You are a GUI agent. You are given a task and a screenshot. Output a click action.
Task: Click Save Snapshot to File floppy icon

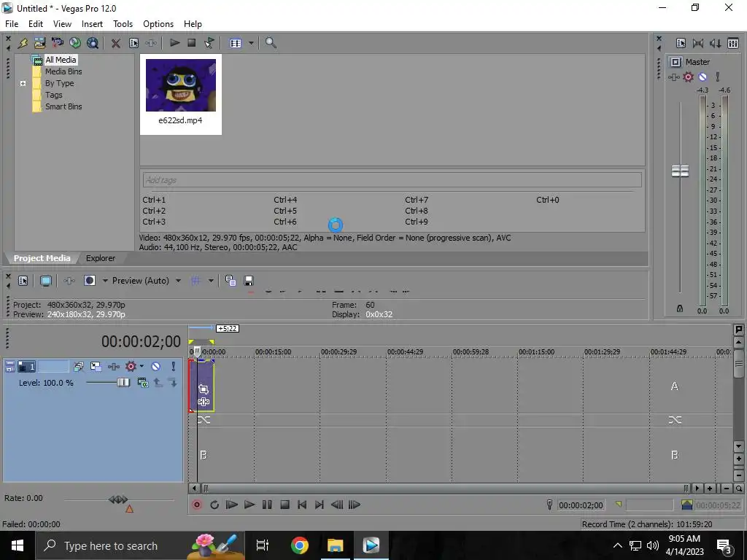[249, 281]
